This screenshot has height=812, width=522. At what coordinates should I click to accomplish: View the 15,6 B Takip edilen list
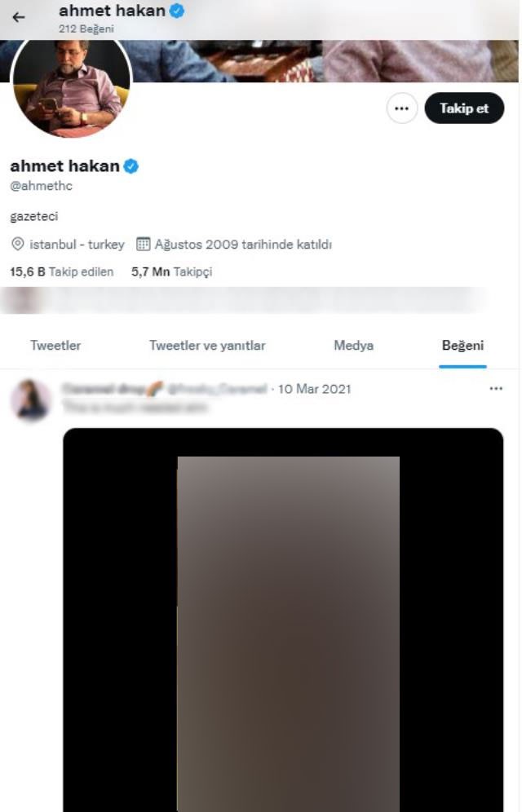[x=62, y=271]
